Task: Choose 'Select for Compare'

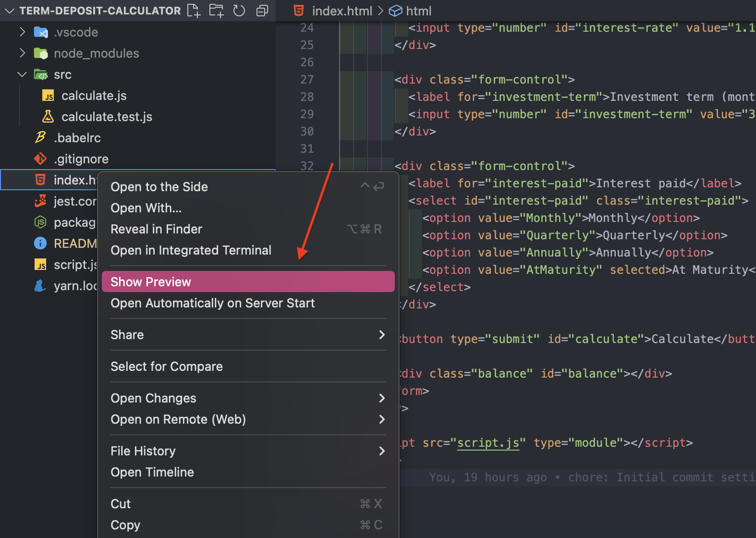Action: pos(248,367)
